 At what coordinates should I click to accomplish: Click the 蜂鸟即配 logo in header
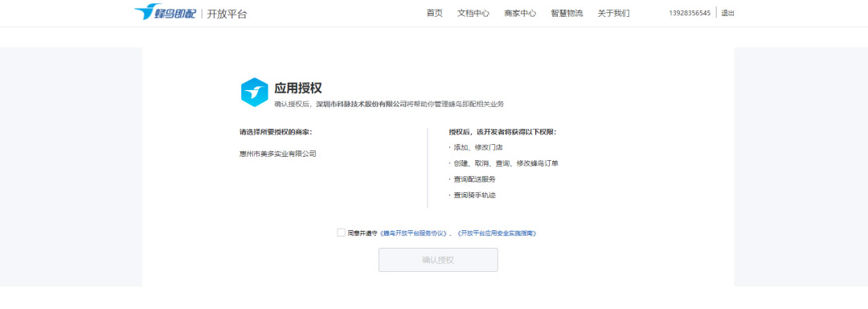click(x=165, y=12)
